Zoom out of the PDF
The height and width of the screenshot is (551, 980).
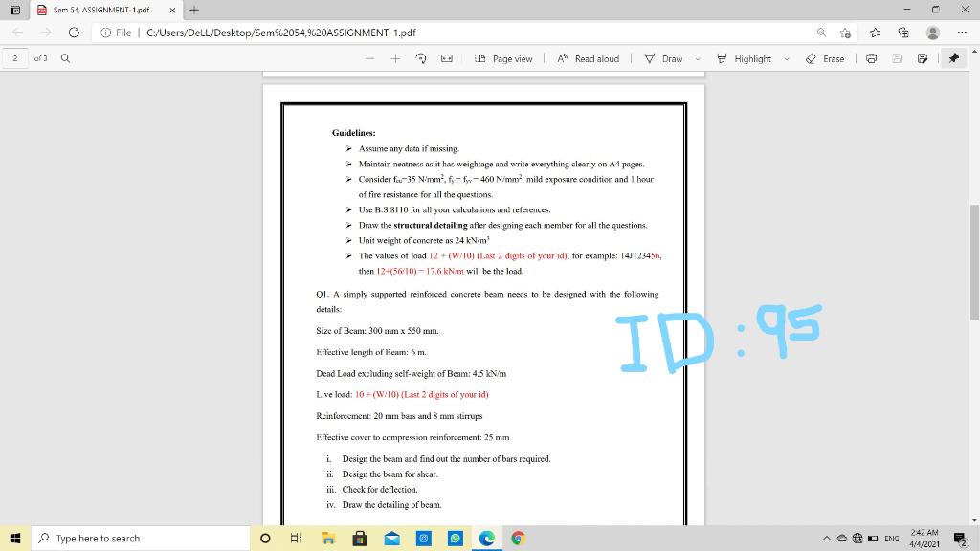[370, 58]
